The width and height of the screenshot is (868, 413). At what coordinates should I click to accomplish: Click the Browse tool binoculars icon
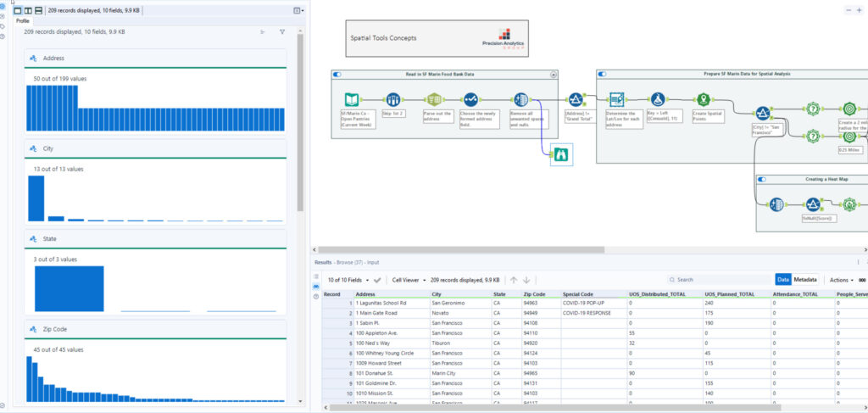pos(561,154)
